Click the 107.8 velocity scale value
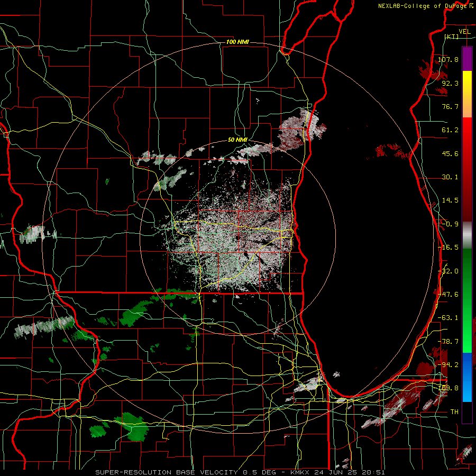The image size is (476, 476). (x=448, y=59)
